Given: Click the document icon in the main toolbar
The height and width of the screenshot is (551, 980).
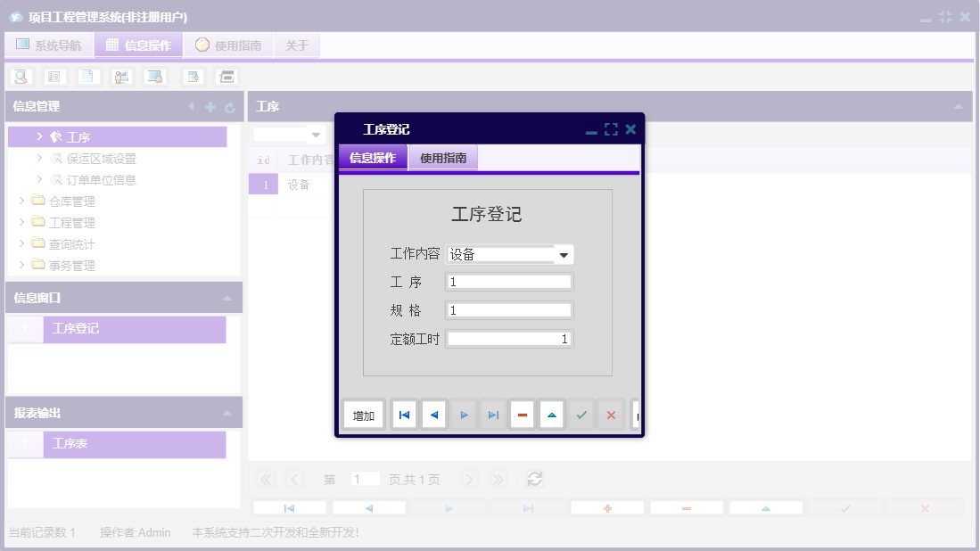Looking at the screenshot, I should click(x=87, y=76).
